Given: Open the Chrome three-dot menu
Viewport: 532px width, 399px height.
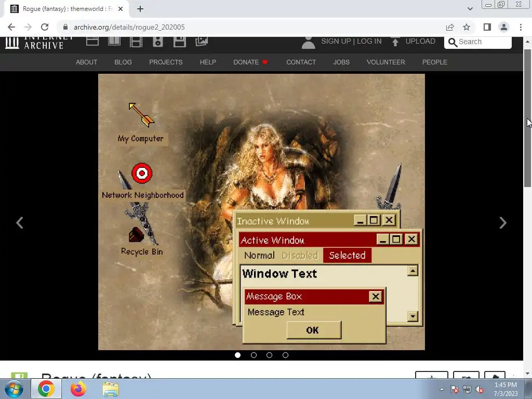Looking at the screenshot, I should coord(521,27).
